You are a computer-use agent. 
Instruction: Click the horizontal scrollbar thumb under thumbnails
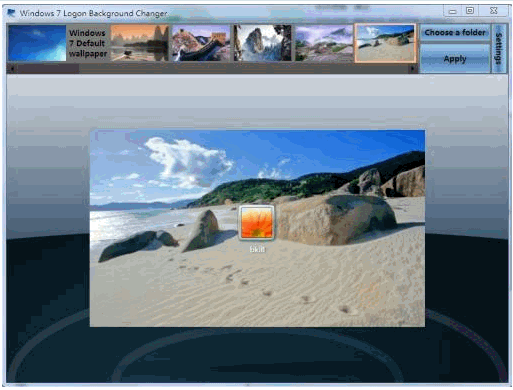tap(48, 69)
